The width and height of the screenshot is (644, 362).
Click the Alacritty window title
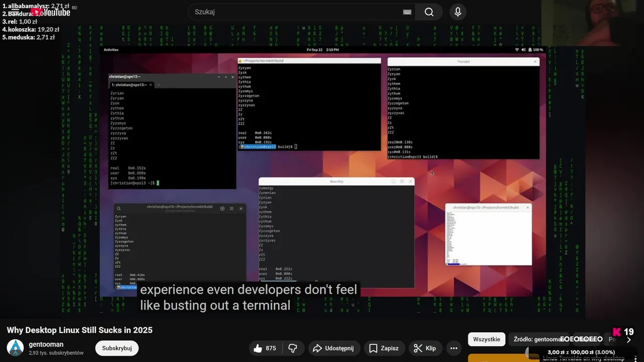tap(337, 182)
